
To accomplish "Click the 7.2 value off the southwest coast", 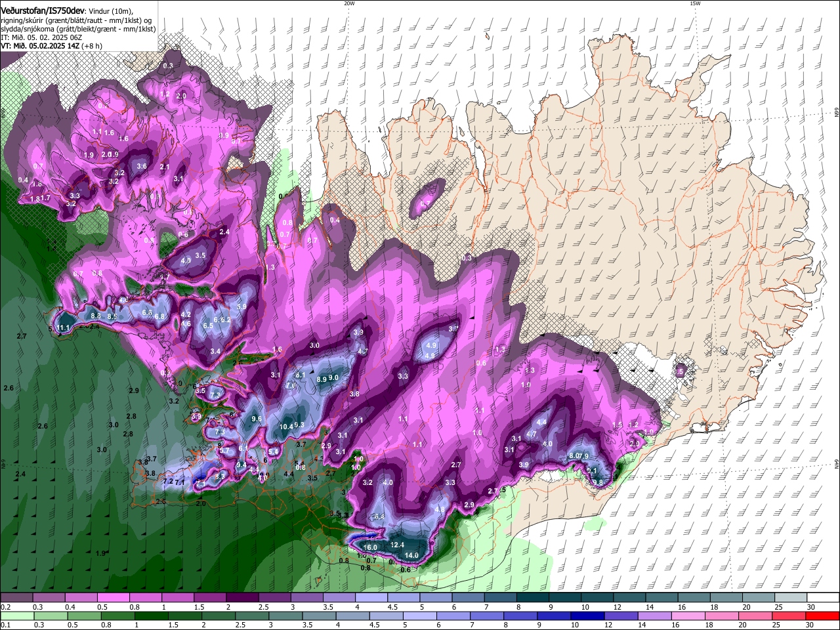I will (x=167, y=482).
